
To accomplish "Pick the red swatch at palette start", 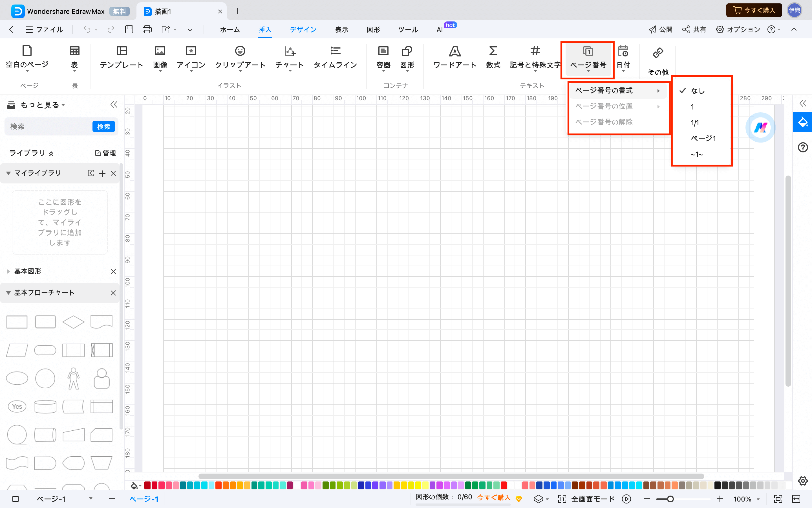I will pos(147,485).
